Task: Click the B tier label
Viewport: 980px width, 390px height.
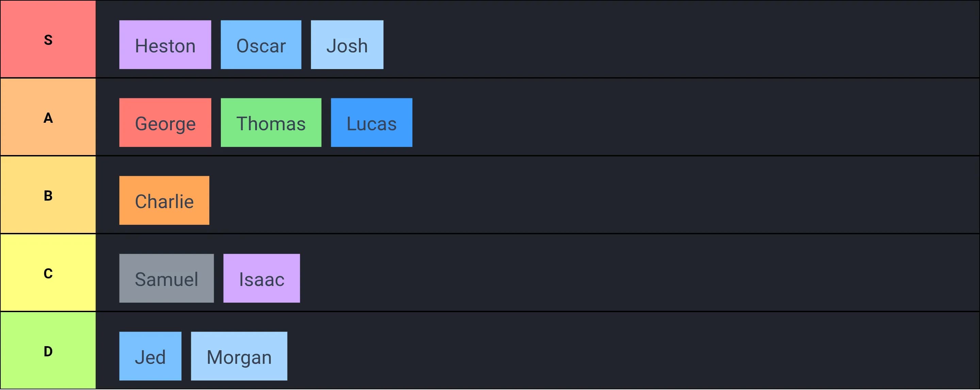Action: pos(48,195)
